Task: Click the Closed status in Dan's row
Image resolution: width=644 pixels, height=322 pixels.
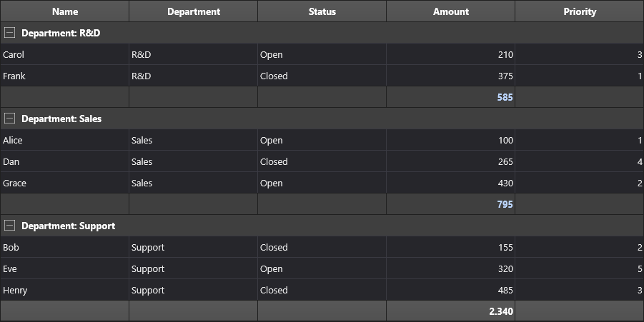Action: (x=322, y=161)
